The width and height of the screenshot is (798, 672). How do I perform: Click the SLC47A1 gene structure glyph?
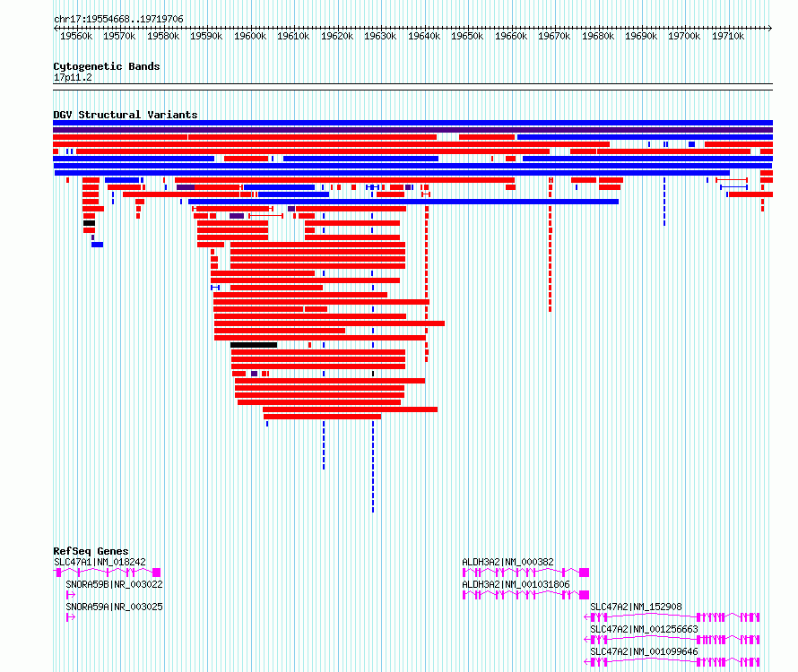click(x=107, y=573)
